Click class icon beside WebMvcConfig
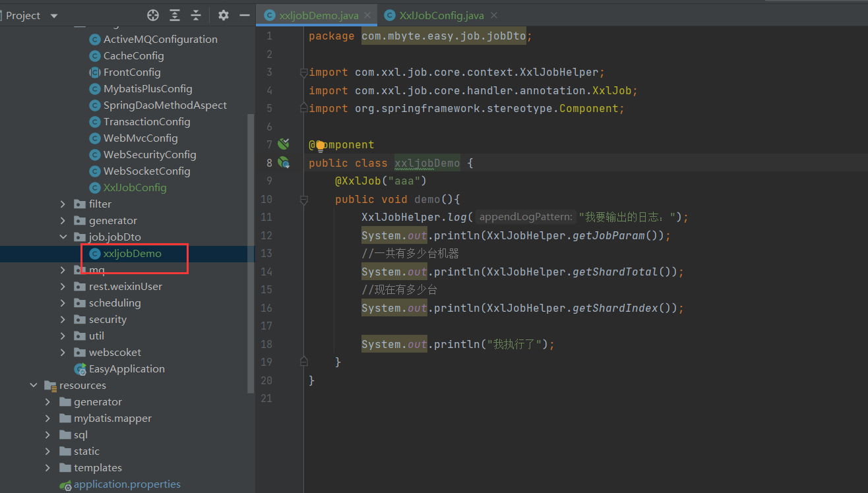The image size is (868, 493). tap(94, 138)
